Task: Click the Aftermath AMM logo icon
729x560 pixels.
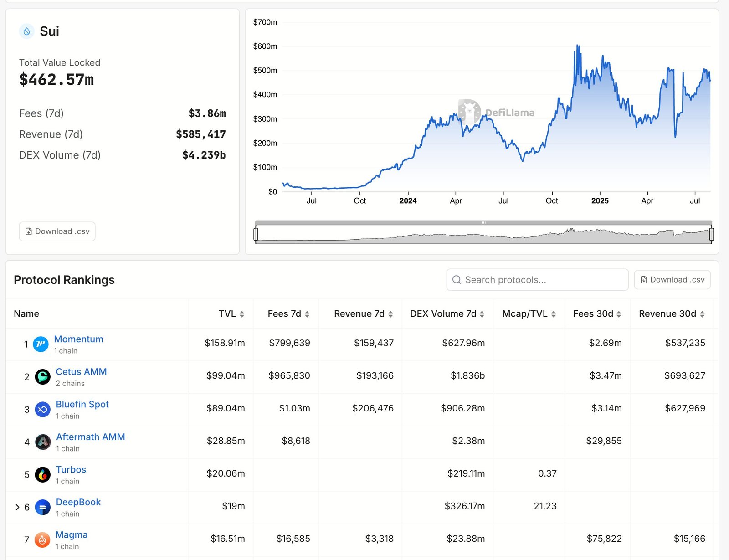Action: coord(43,442)
